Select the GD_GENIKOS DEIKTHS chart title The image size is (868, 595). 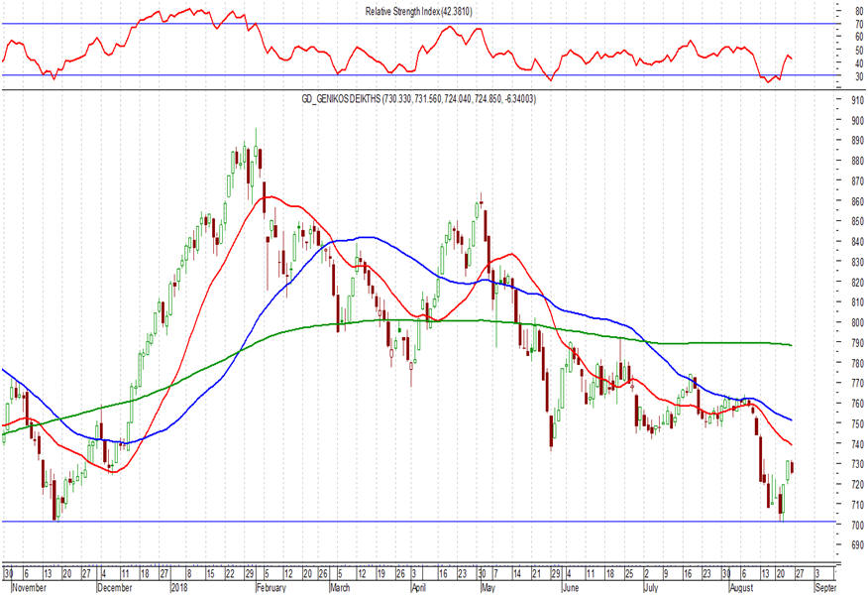click(x=418, y=99)
